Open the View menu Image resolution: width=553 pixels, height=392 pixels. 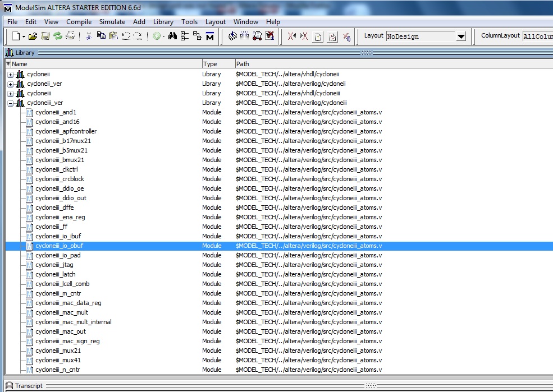coord(51,22)
